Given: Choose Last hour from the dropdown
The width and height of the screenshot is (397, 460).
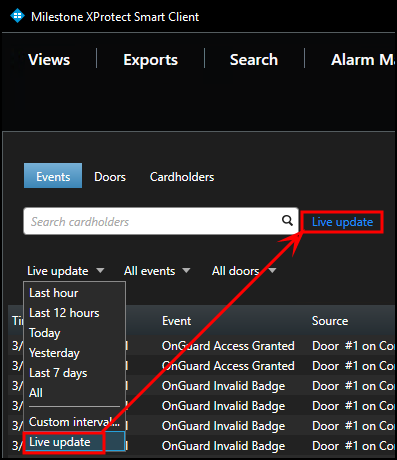Looking at the screenshot, I should [74, 293].
